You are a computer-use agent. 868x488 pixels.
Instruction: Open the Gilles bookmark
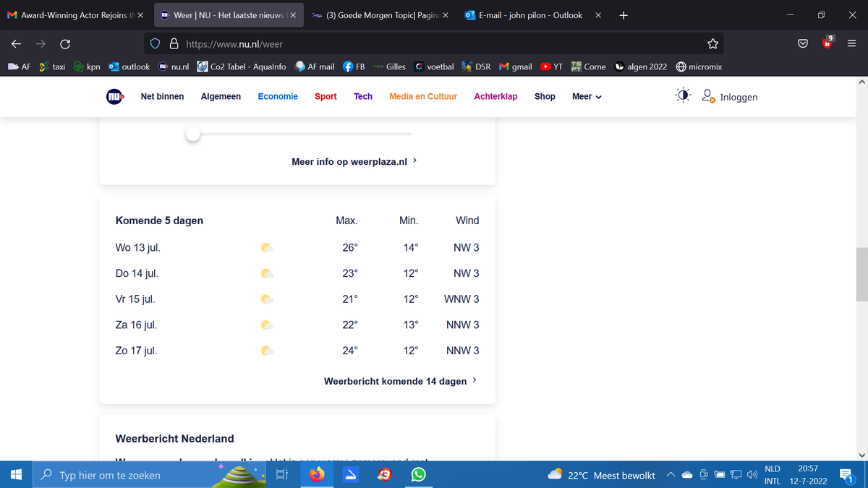pos(389,67)
